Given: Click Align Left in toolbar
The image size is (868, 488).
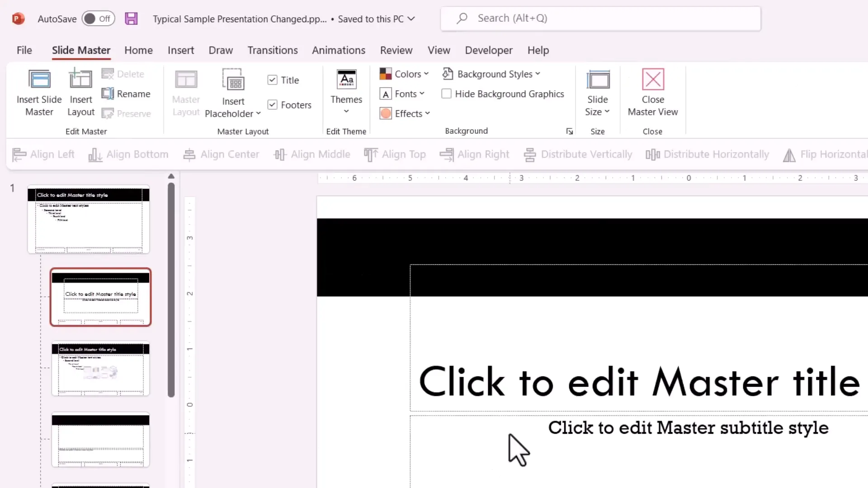Looking at the screenshot, I should [x=43, y=155].
